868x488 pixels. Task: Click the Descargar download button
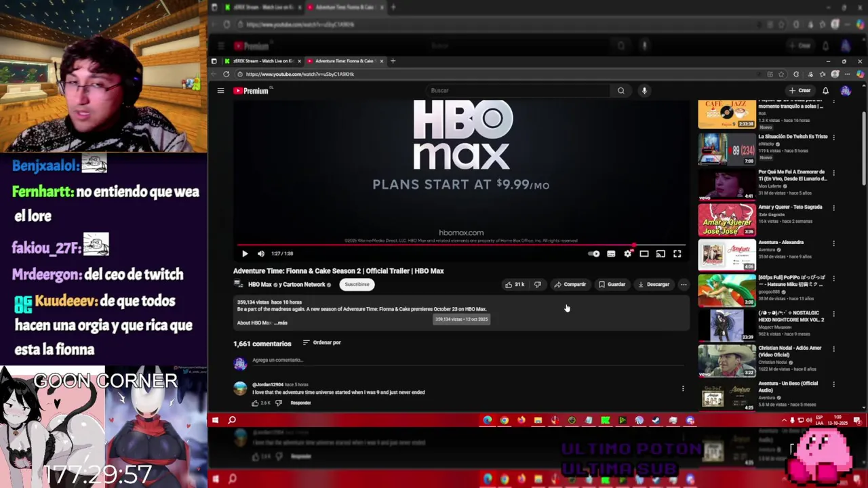pos(654,285)
